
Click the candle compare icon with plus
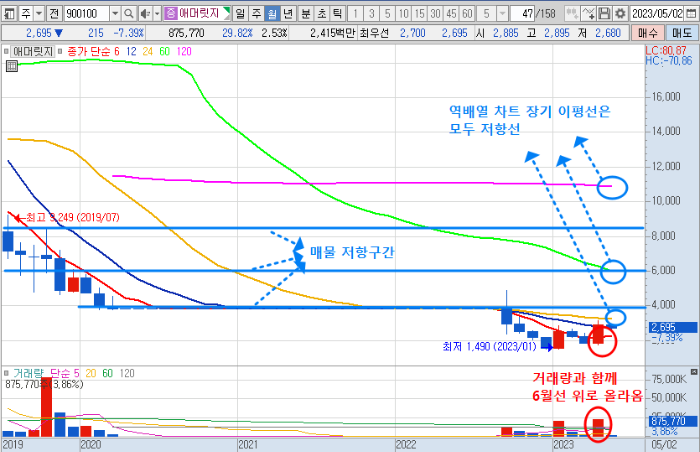pyautogui.click(x=572, y=13)
